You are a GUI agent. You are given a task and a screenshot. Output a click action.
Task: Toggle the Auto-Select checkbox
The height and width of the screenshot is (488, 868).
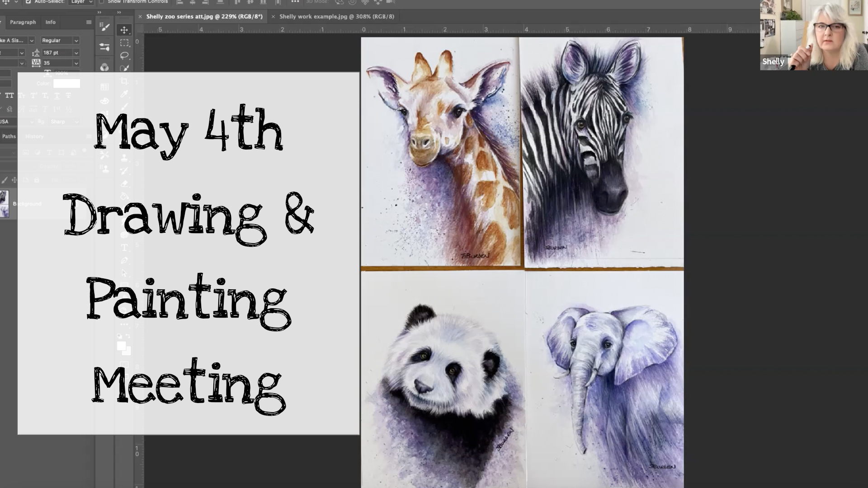tap(28, 2)
